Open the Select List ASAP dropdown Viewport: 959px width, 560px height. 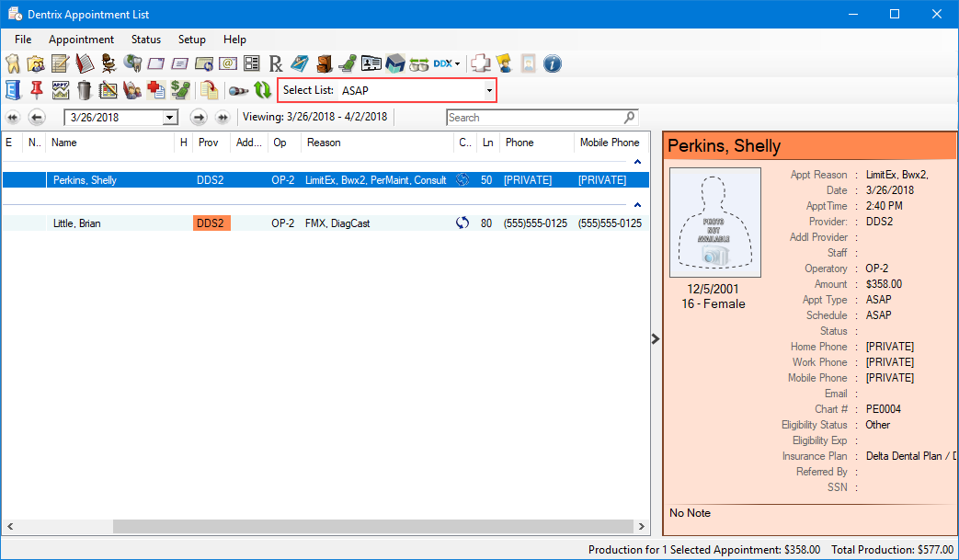coord(489,90)
